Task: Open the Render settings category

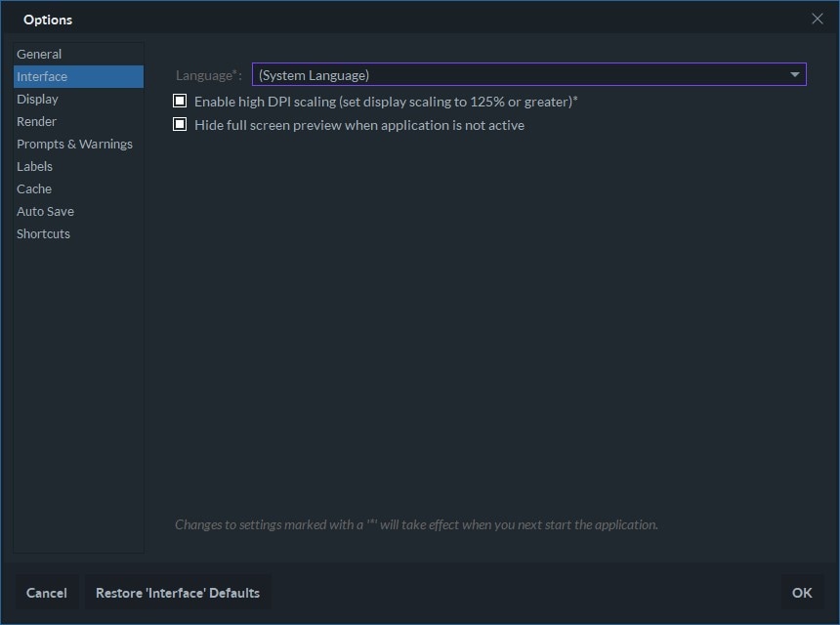Action: [36, 121]
